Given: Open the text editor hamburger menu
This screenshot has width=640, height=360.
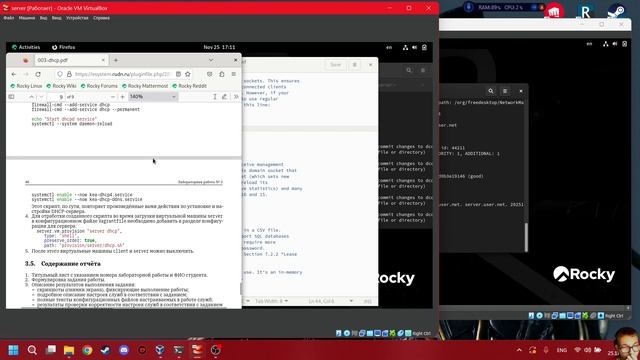Looking at the screenshot, I should tap(355, 65).
